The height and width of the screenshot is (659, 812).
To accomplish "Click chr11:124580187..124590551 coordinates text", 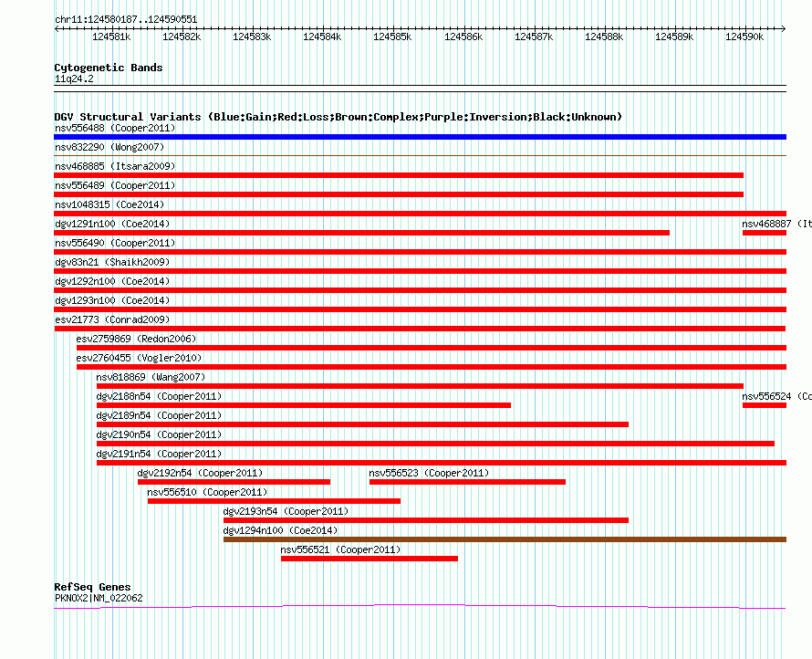I will pos(126,20).
